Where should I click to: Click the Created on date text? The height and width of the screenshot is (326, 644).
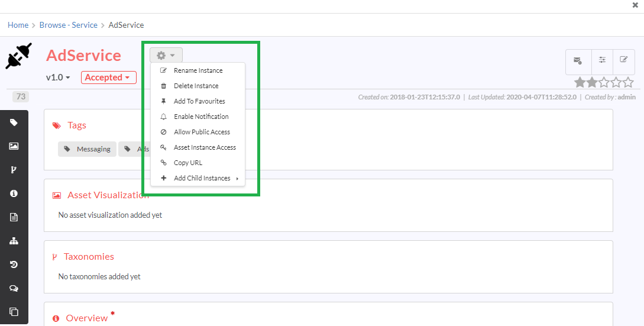point(409,97)
